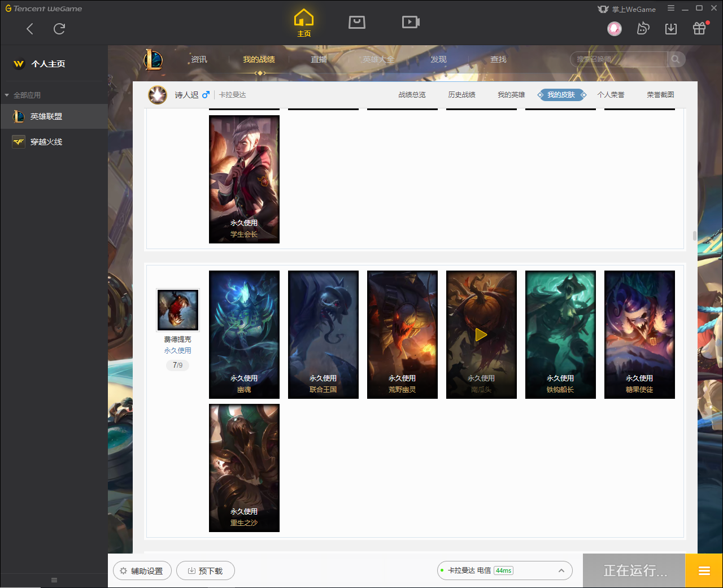The image size is (723, 588).
Task: Open the 荣誉截图 sub-tab
Action: [660, 95]
